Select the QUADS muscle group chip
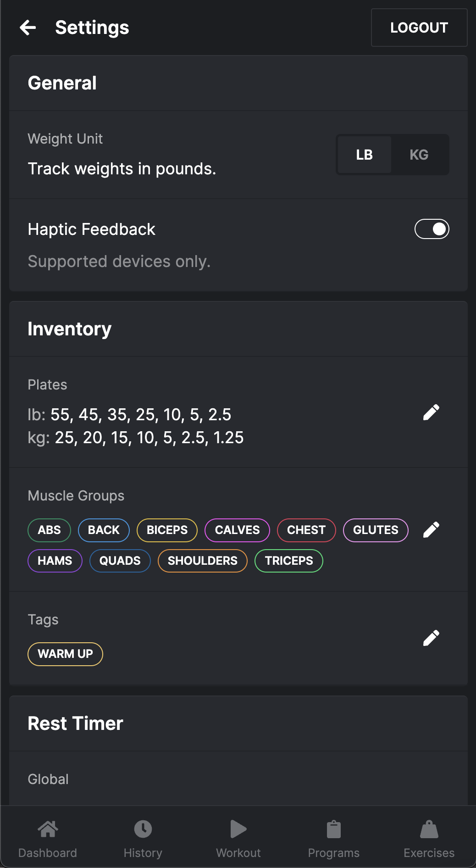This screenshot has width=476, height=868. coord(120,561)
